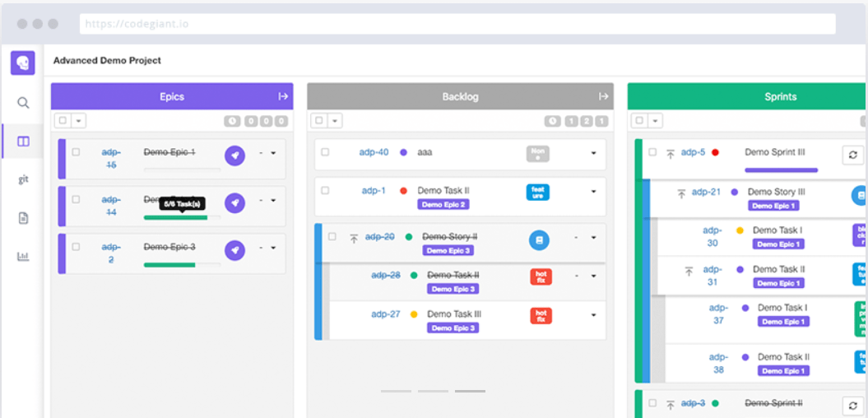Click the Backlog column header

pyautogui.click(x=460, y=96)
